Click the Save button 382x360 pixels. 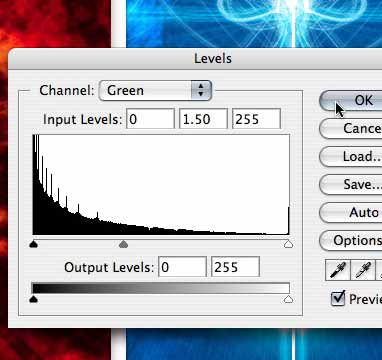pos(351,184)
